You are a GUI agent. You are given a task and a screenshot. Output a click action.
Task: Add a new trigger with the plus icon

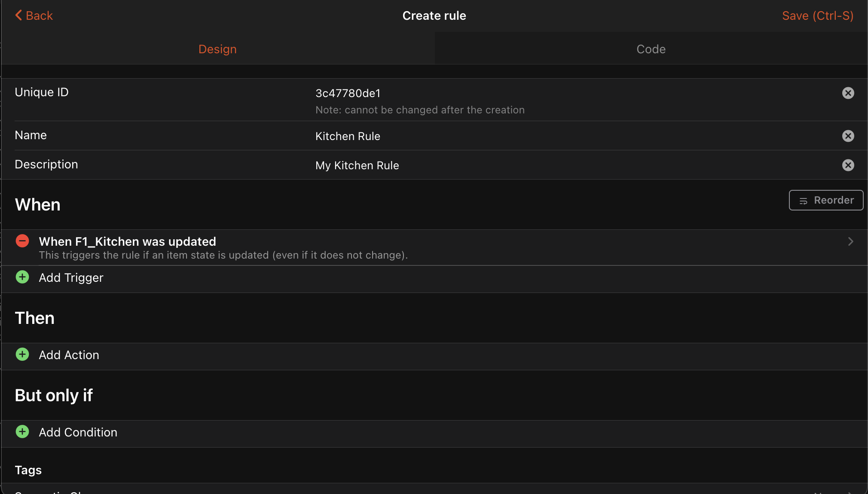(22, 277)
